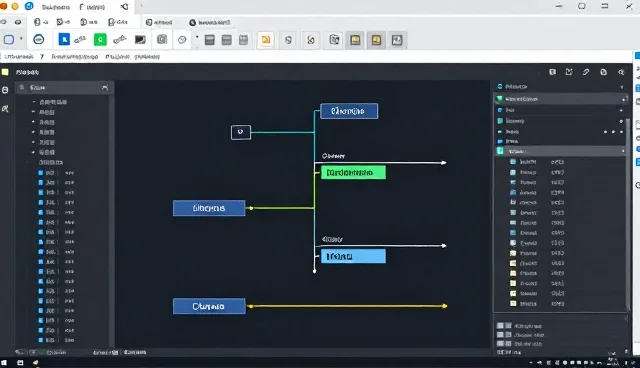The image size is (640, 368).
Task: Select the blue square cursor tool icon
Action: tap(64, 39)
